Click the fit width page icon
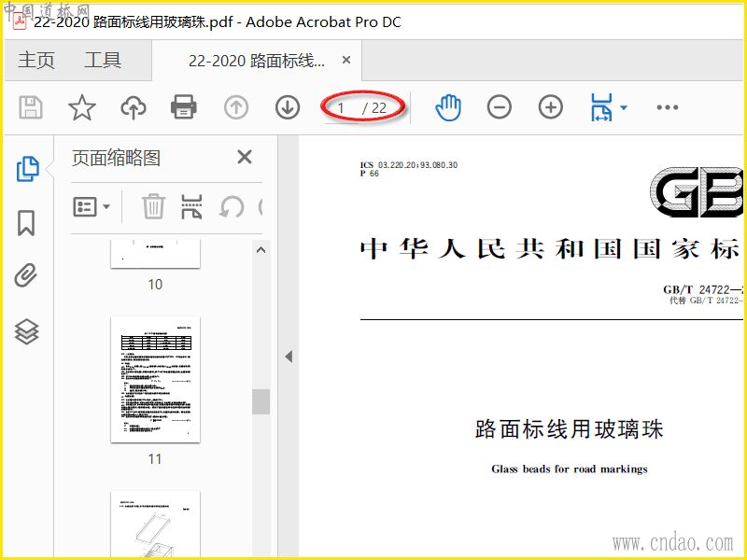Image resolution: width=747 pixels, height=560 pixels. pyautogui.click(x=601, y=107)
